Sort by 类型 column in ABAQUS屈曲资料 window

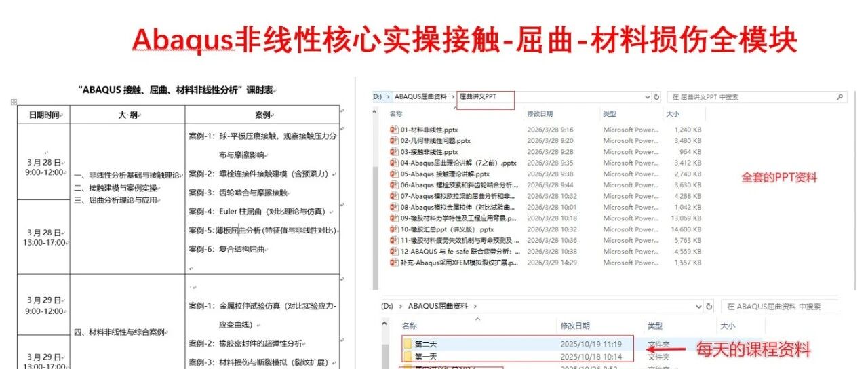[x=654, y=326]
